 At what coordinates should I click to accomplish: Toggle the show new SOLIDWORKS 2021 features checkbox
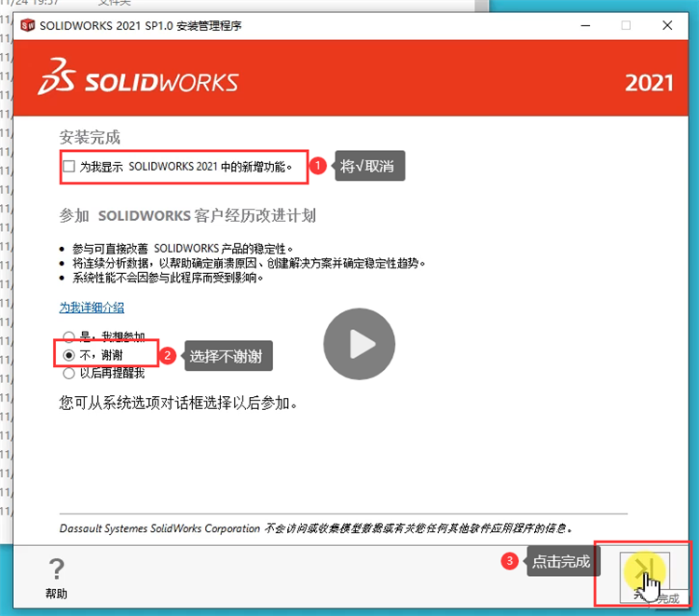pos(69,166)
